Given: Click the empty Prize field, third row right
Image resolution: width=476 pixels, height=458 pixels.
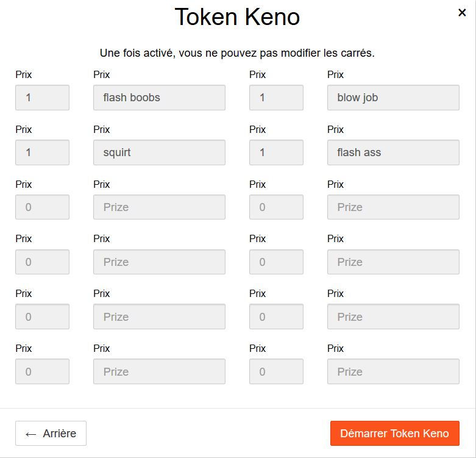Looking at the screenshot, I should (x=393, y=207).
